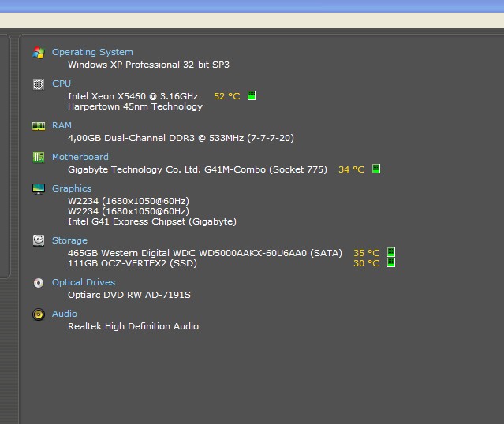Open the Graphics section link

tap(72, 188)
